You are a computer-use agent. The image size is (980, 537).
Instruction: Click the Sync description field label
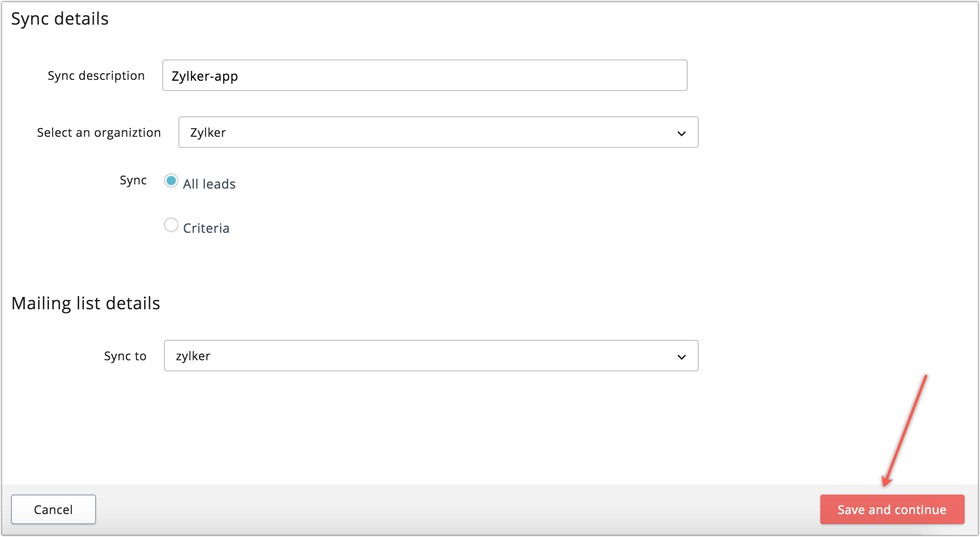pos(96,76)
